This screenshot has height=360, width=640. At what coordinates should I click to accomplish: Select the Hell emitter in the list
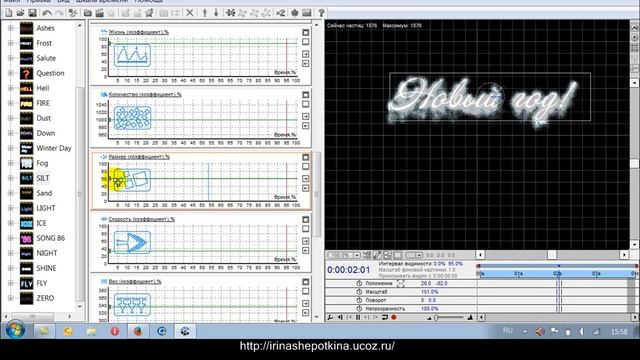click(43, 88)
